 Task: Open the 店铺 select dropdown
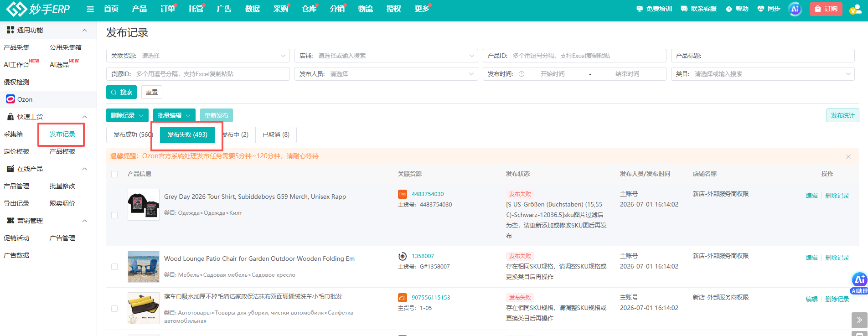point(386,56)
